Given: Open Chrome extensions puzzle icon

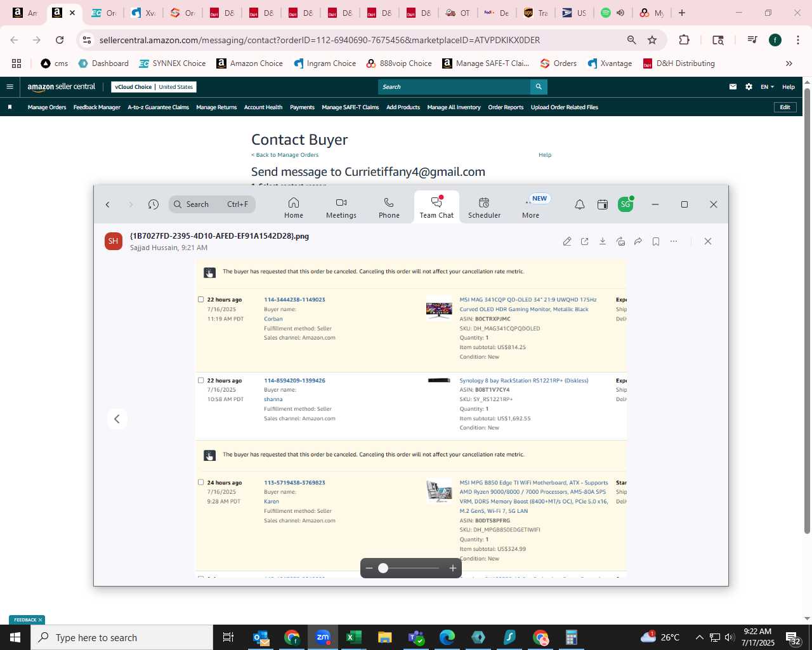Looking at the screenshot, I should pos(684,40).
